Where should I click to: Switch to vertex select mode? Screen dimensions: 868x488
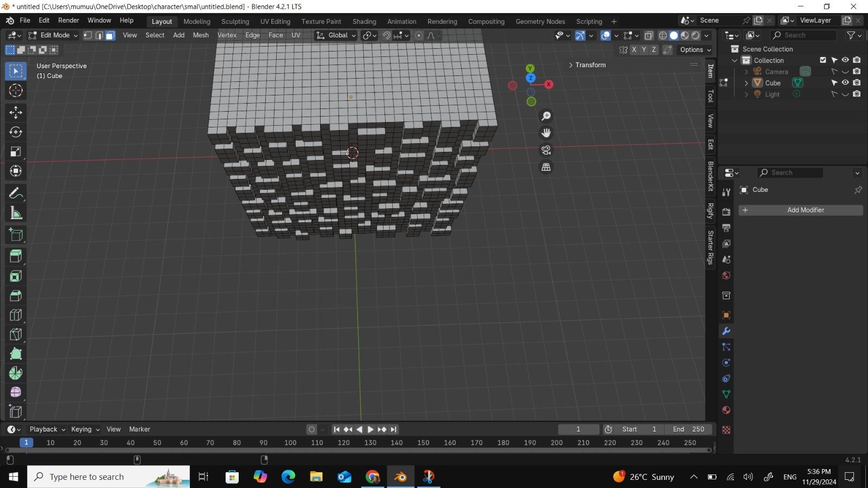click(x=88, y=35)
